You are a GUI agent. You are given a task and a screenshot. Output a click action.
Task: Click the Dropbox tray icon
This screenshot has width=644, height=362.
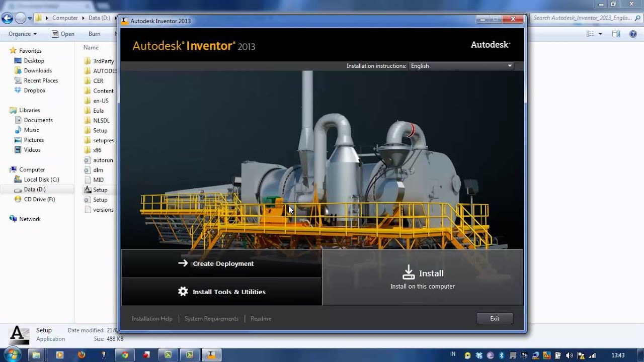coord(479,355)
